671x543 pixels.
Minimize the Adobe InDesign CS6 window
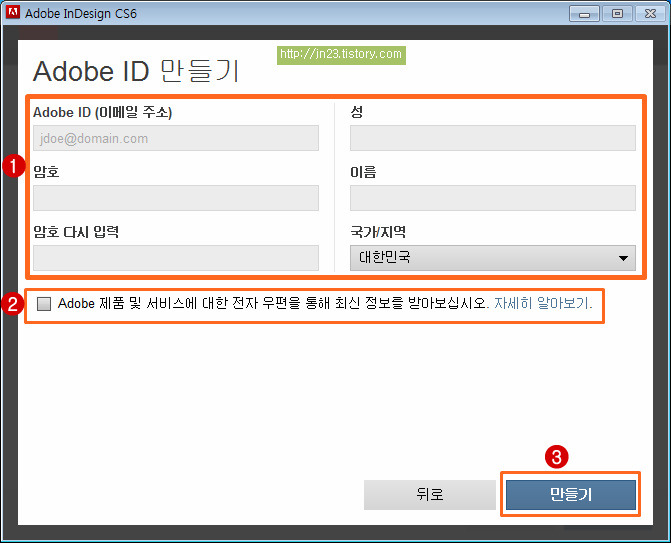pos(584,14)
